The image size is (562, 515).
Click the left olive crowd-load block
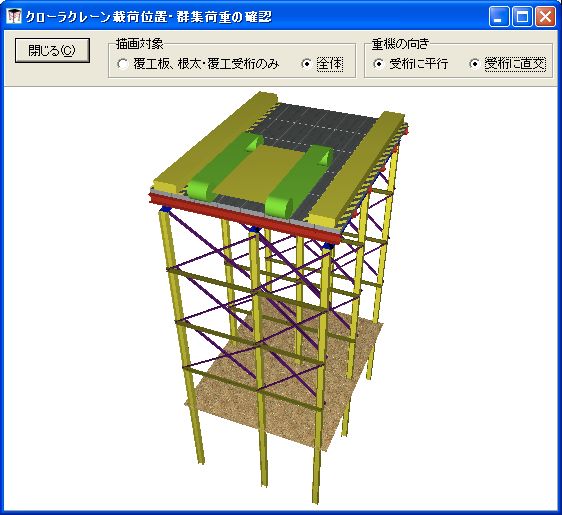[215, 142]
